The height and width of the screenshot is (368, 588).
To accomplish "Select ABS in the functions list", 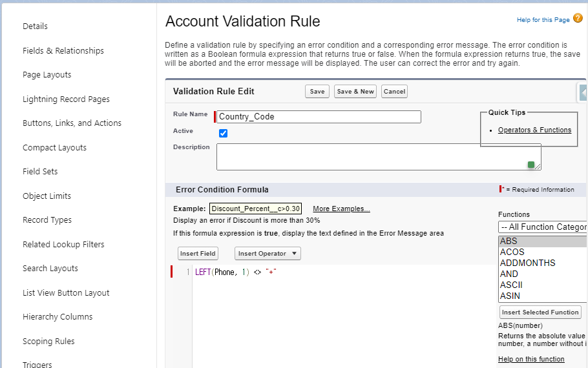I will (x=543, y=241).
